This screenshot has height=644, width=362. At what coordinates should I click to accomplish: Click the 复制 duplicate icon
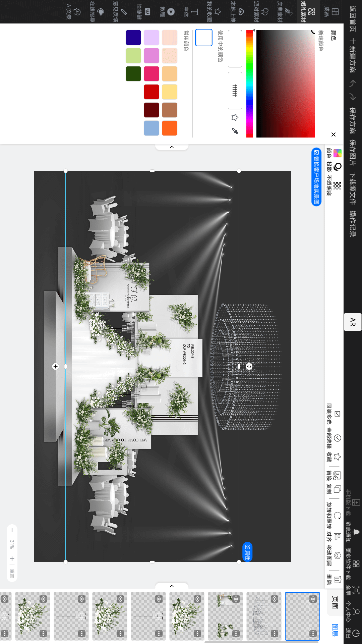click(337, 489)
